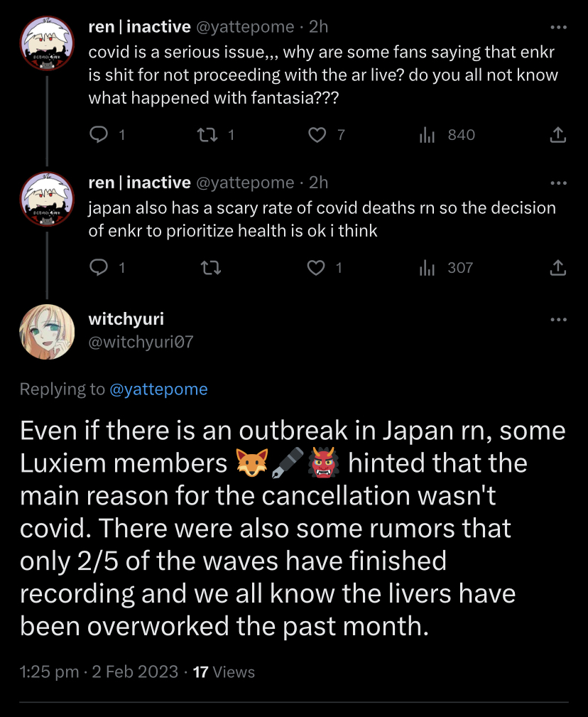Open witchyuri's profile avatar
Viewport: 588px width, 717px height.
(47, 332)
